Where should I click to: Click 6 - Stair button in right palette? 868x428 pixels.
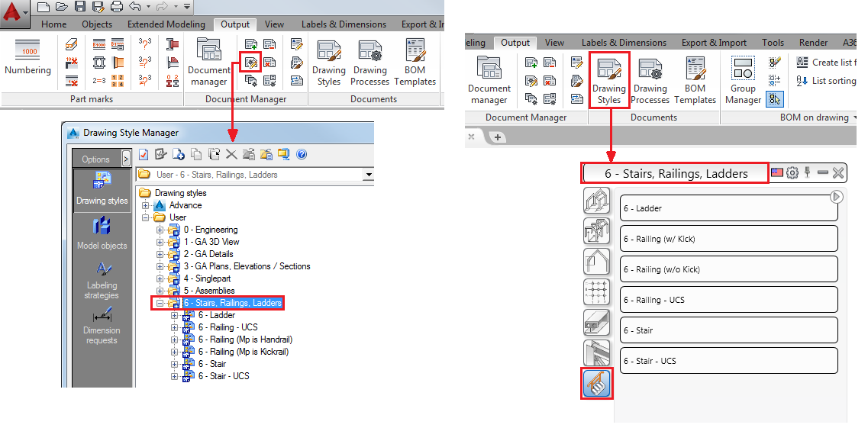pos(728,330)
